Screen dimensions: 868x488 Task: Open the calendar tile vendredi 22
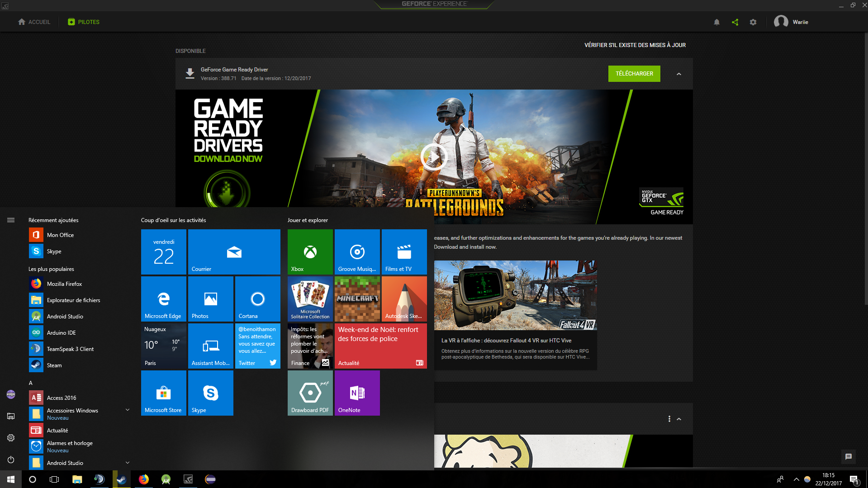point(164,252)
